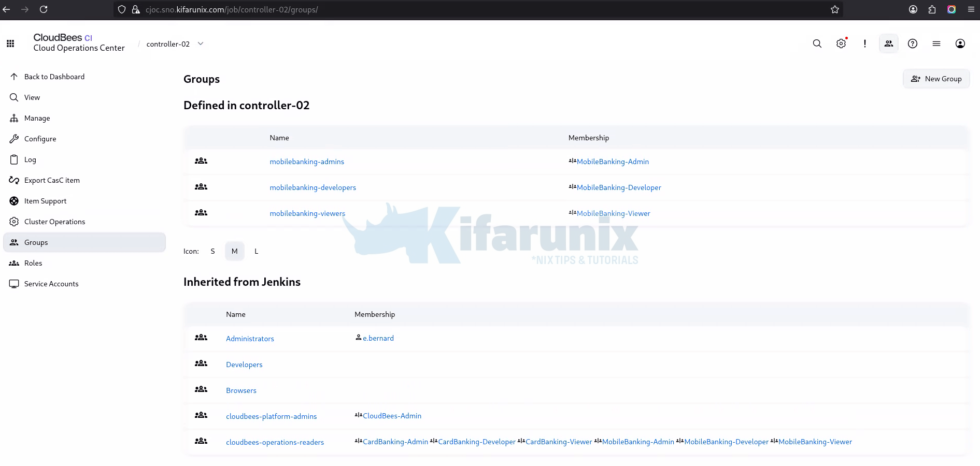Click the group icon beside cloudbees-operations-readers

(201, 441)
